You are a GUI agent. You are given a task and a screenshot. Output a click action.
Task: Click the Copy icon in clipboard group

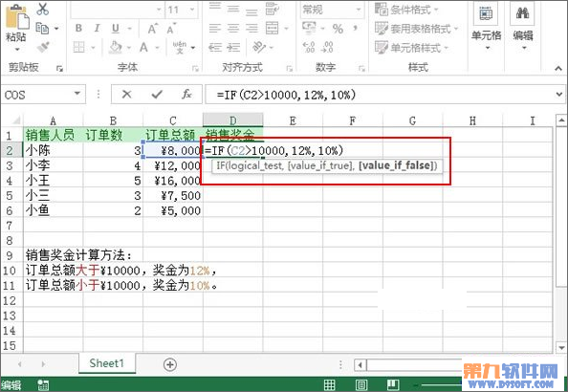pos(42,29)
